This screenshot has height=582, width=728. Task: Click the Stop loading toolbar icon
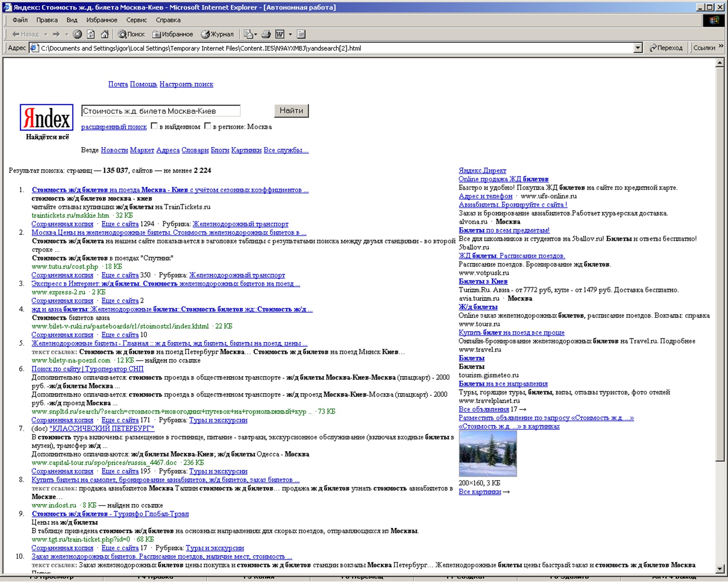(77, 34)
